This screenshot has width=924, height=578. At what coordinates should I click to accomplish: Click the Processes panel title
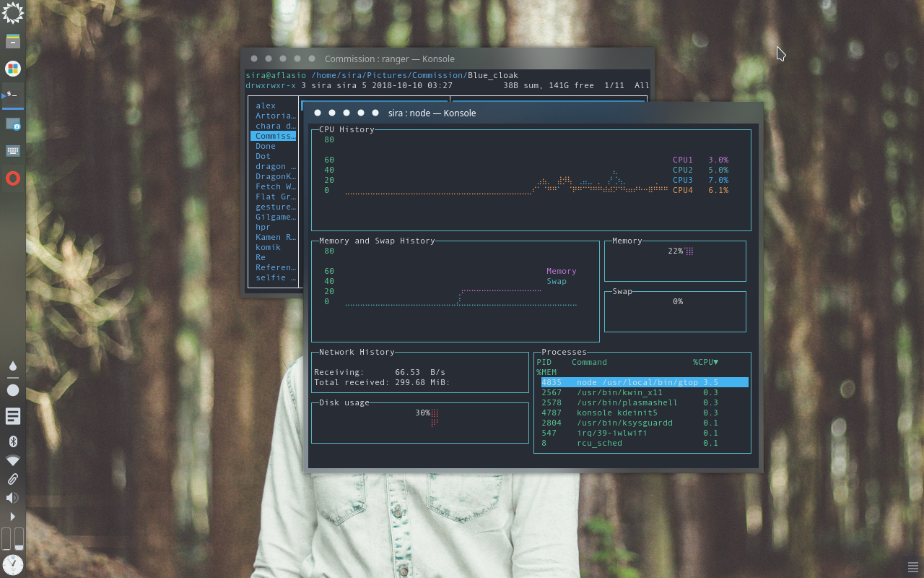[564, 352]
